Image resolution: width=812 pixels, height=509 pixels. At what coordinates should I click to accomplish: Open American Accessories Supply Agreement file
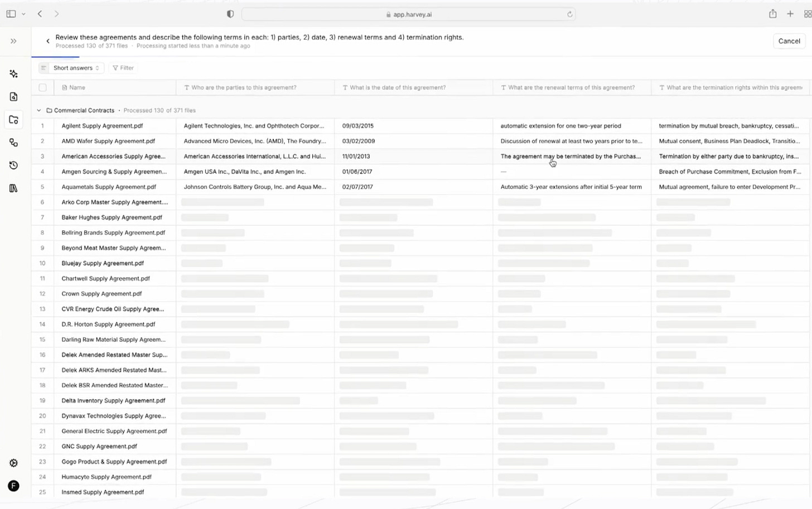(113, 157)
